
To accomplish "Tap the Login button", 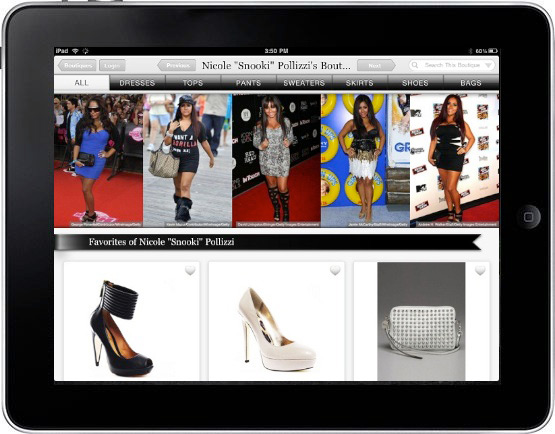I will point(112,65).
